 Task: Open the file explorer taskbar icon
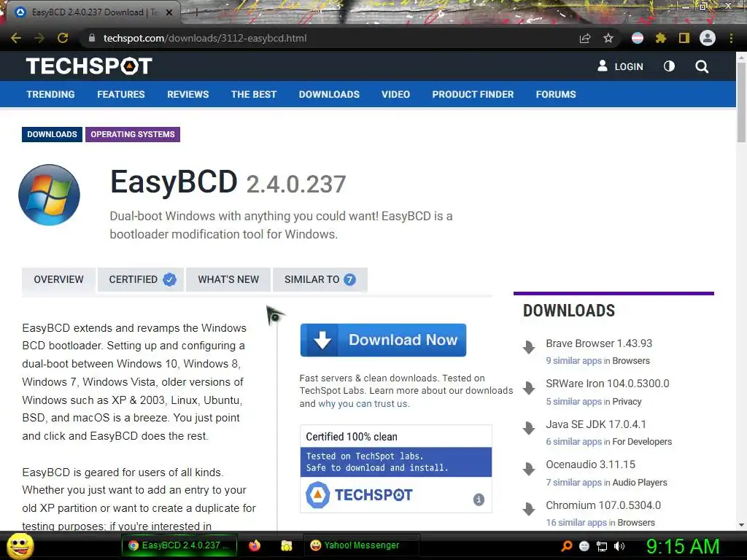(x=286, y=545)
